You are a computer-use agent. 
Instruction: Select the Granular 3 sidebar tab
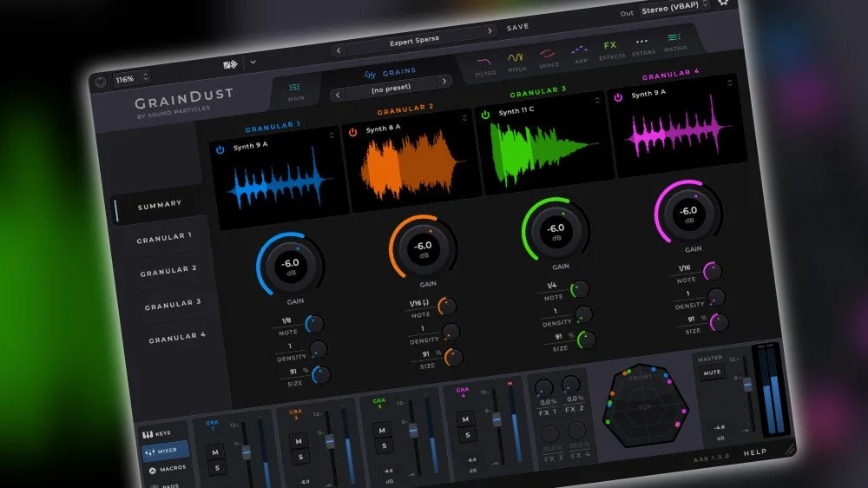coord(173,305)
